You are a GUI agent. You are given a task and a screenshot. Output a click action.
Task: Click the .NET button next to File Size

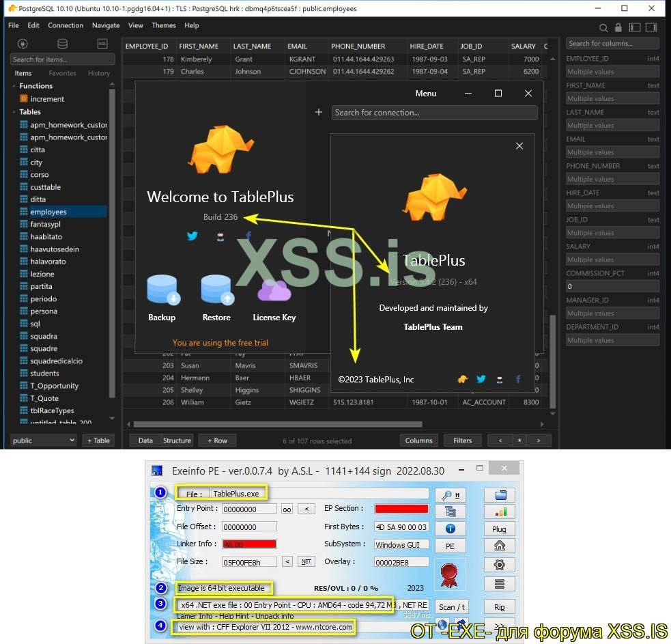click(306, 561)
